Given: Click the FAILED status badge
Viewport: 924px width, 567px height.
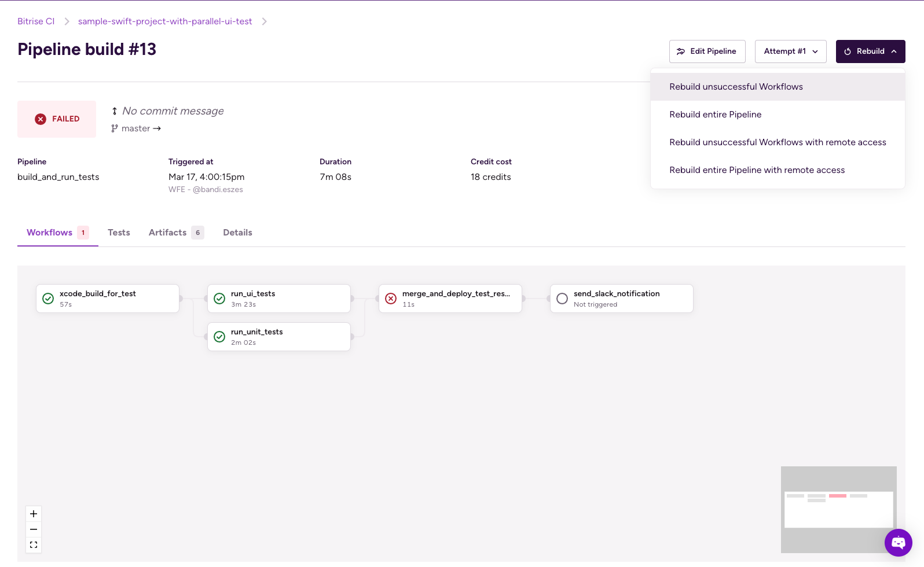Looking at the screenshot, I should (57, 119).
